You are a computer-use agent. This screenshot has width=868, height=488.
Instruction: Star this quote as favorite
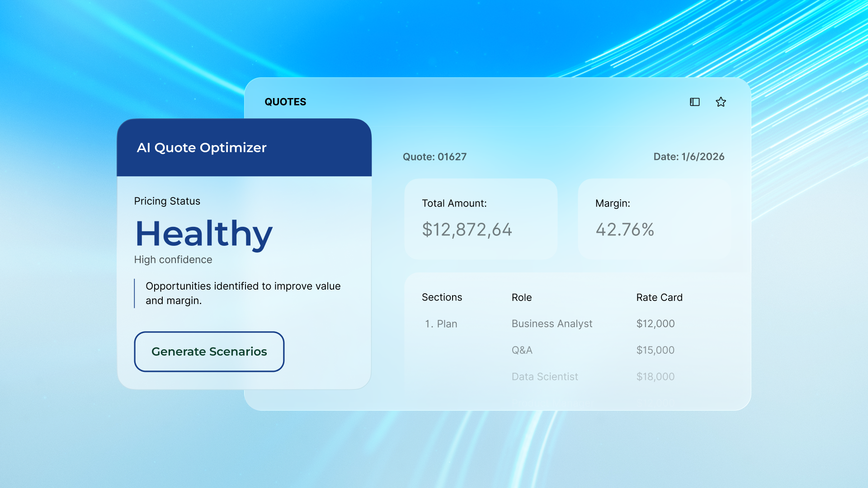[x=721, y=102]
